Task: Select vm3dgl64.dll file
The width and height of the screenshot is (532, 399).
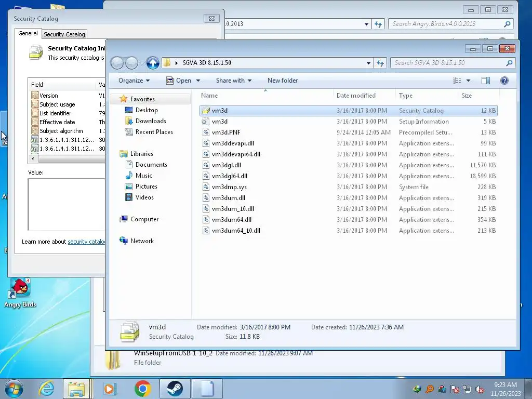Action: coord(349,176)
